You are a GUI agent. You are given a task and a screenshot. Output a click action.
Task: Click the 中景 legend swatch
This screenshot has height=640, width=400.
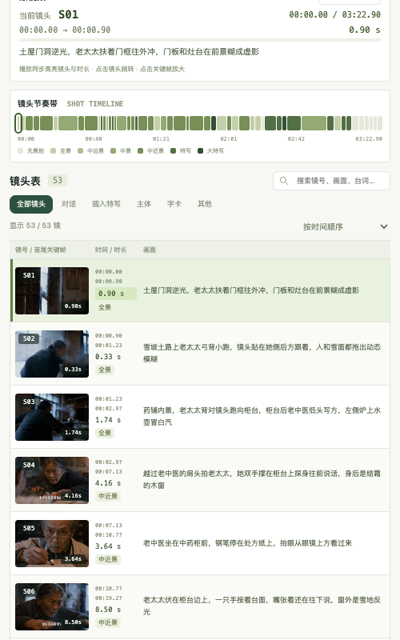(x=113, y=151)
